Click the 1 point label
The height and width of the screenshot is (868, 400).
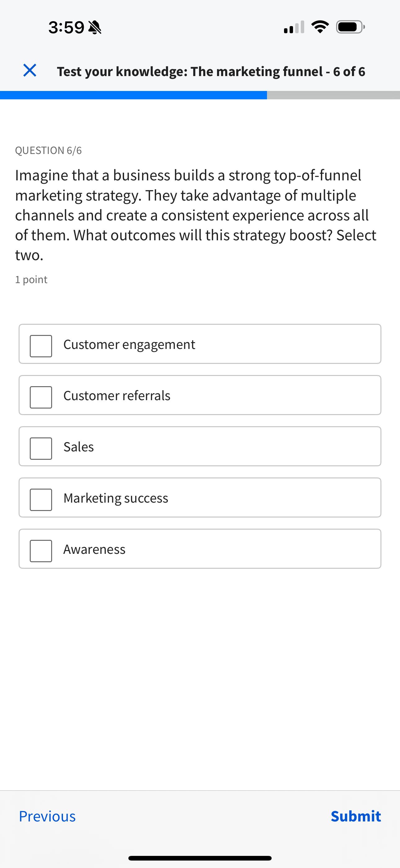(31, 279)
